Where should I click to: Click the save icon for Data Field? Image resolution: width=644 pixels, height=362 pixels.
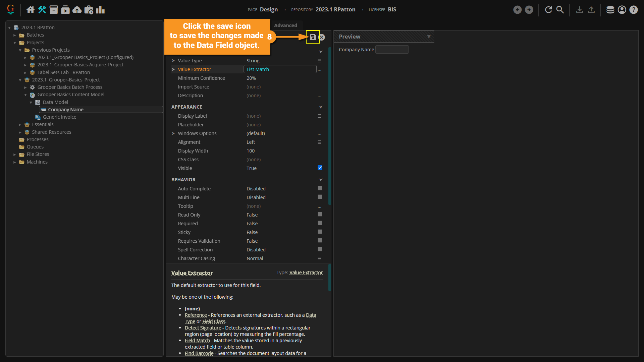click(313, 37)
